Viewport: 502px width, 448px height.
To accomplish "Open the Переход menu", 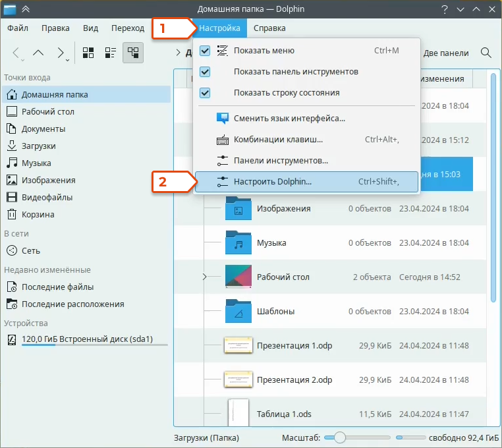I will click(128, 28).
